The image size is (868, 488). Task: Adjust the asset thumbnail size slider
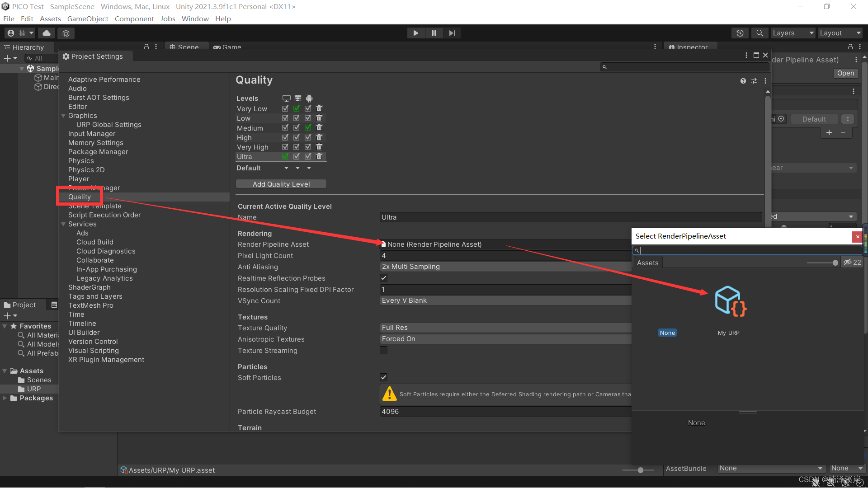click(x=835, y=263)
